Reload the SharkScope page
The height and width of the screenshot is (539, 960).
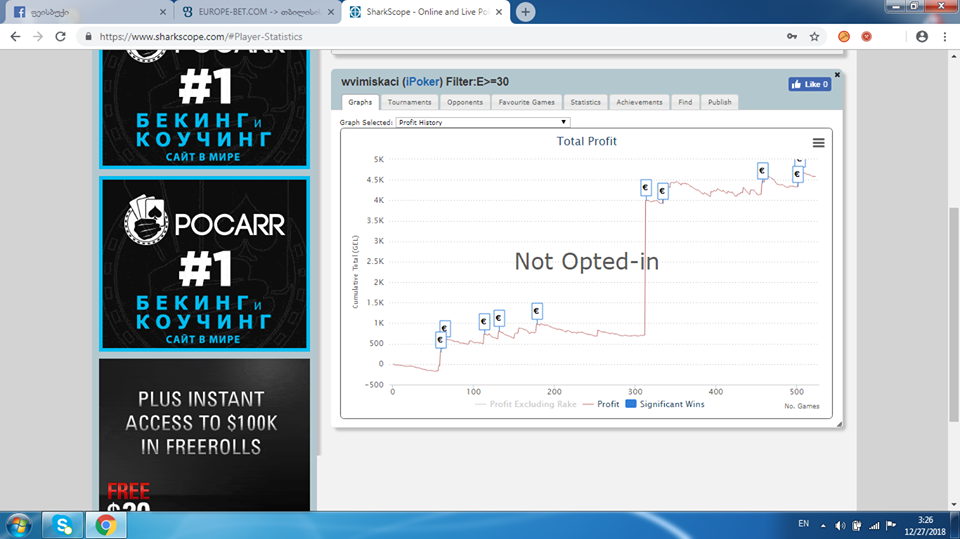[x=60, y=37]
